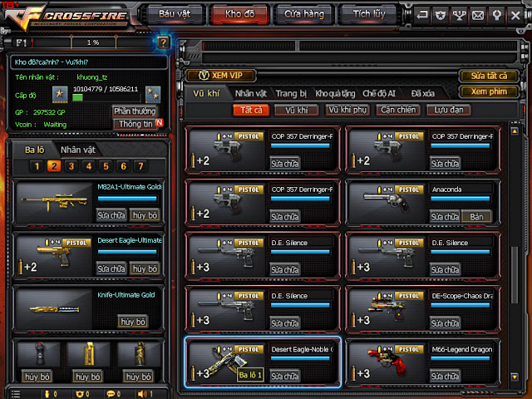Click the inventory vertical scrollbar thumb
532x399 pixels.
click(x=515, y=275)
